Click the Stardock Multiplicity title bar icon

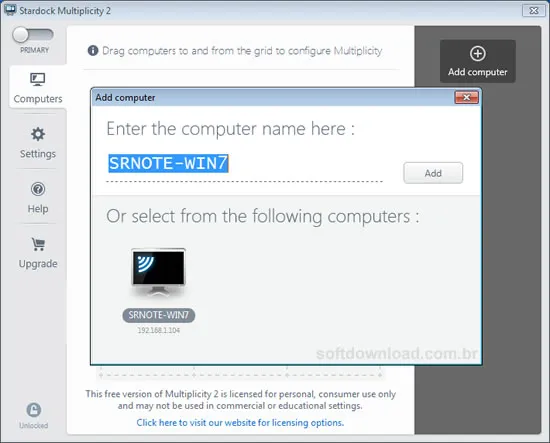[10, 10]
